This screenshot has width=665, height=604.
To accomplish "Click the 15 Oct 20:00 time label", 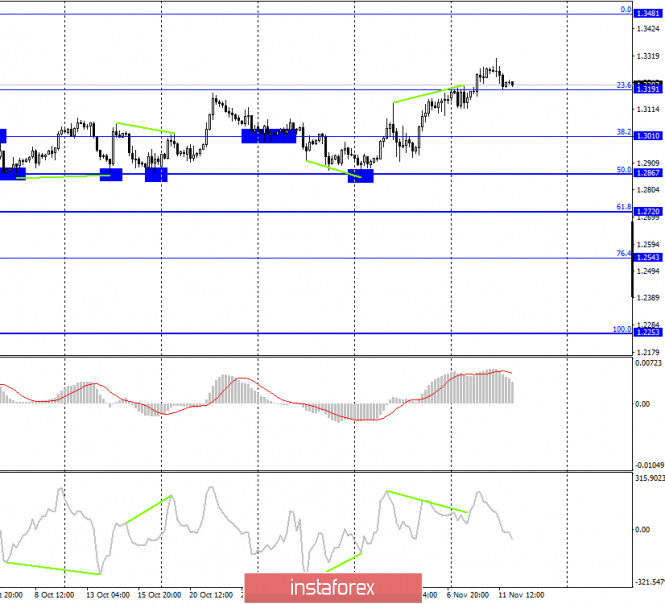I will tap(159, 595).
